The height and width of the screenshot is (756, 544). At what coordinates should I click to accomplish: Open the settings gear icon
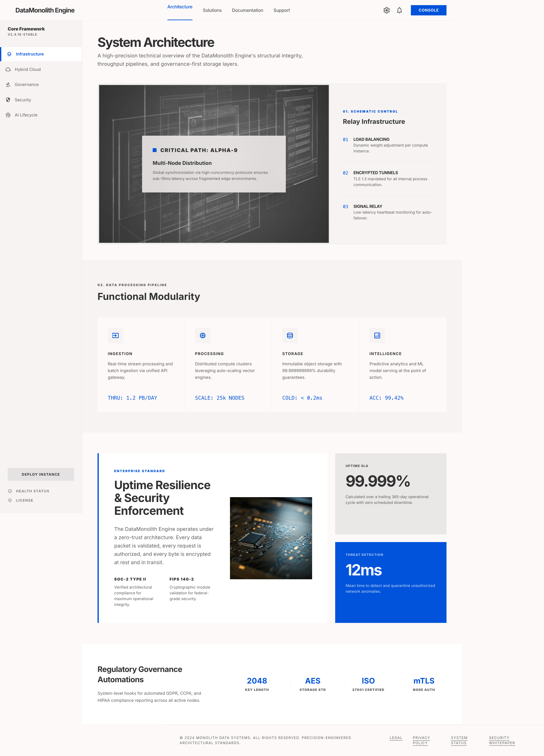tap(387, 10)
